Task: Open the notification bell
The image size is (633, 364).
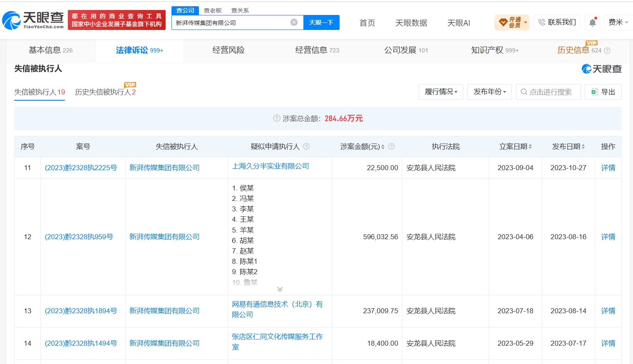Action: click(593, 22)
